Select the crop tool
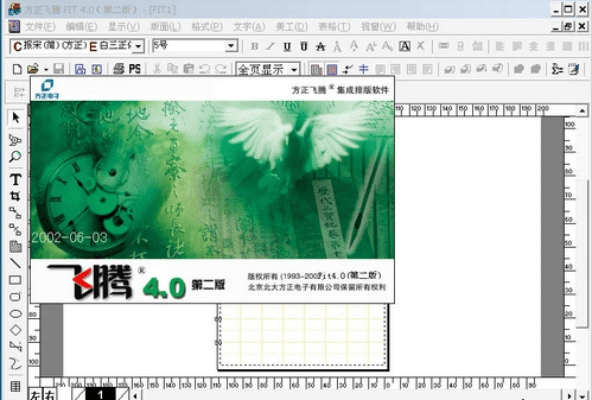The height and width of the screenshot is (400, 592). point(15,196)
